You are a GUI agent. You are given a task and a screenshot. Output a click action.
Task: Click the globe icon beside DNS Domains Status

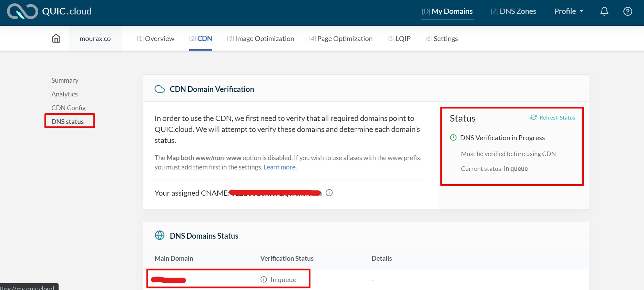[160, 235]
